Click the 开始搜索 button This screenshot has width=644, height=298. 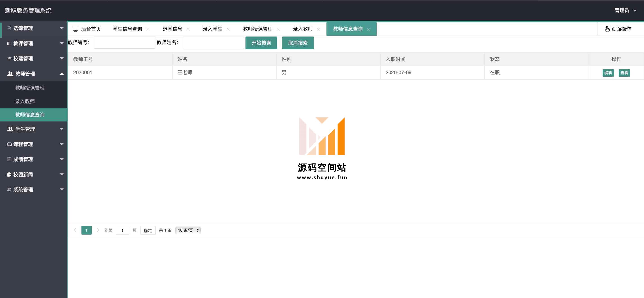coord(261,43)
